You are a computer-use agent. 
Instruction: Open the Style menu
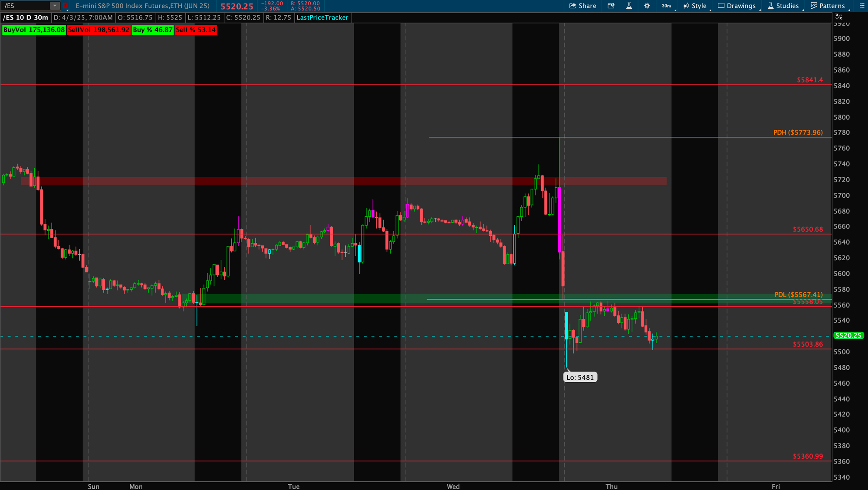tap(698, 6)
